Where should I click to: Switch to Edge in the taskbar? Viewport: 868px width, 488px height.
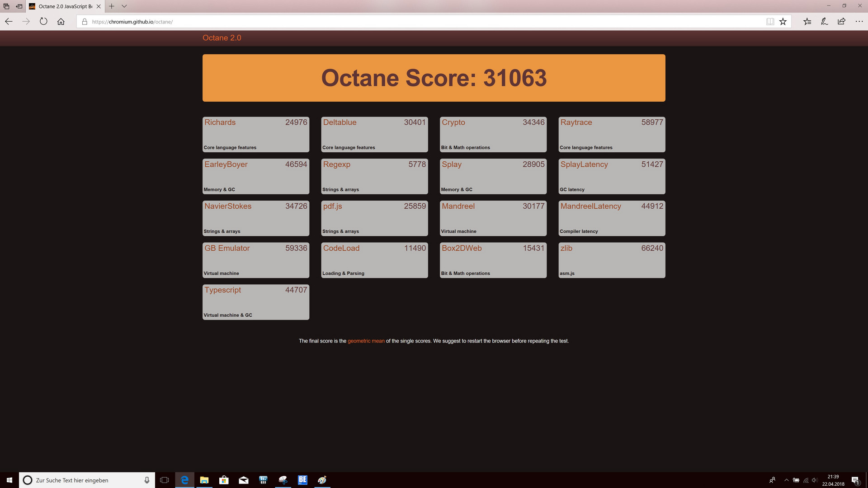pyautogui.click(x=184, y=480)
